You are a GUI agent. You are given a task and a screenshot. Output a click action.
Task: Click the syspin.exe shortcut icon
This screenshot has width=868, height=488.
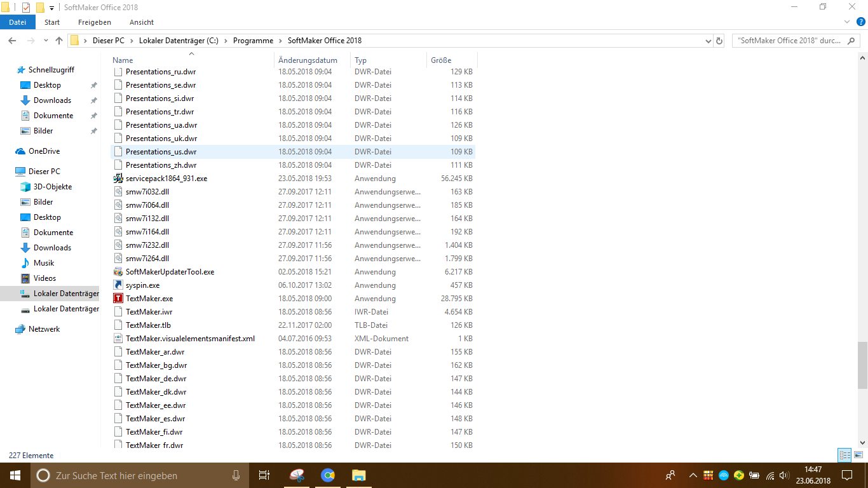tap(118, 285)
